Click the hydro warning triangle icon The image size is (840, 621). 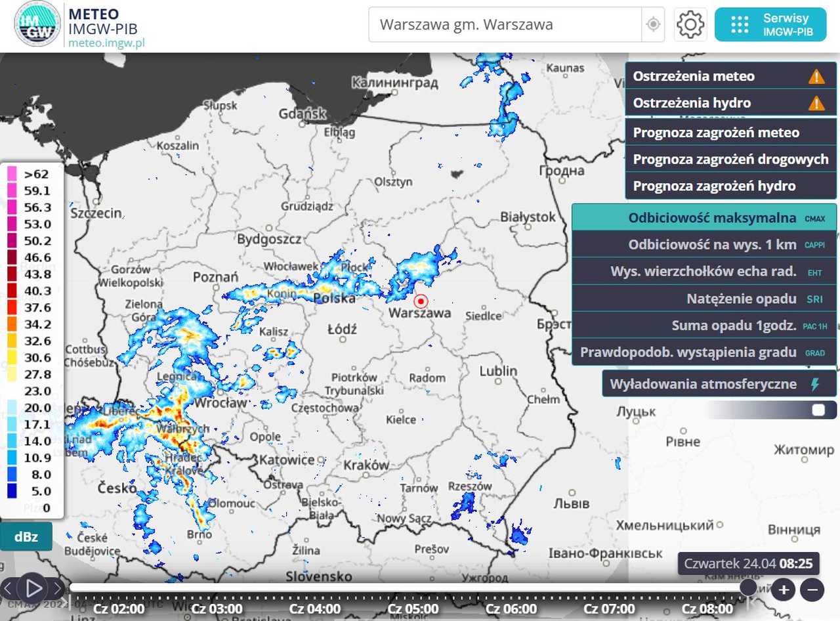pos(816,103)
